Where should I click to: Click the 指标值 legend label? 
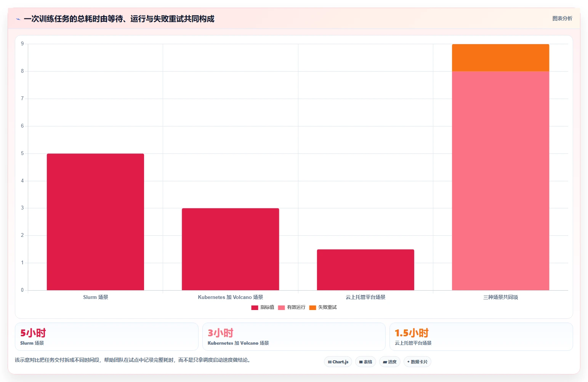[x=267, y=307]
